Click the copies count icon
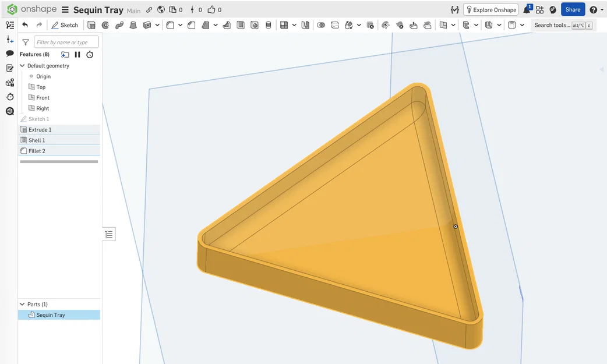The width and height of the screenshot is (607, 364). 173,10
